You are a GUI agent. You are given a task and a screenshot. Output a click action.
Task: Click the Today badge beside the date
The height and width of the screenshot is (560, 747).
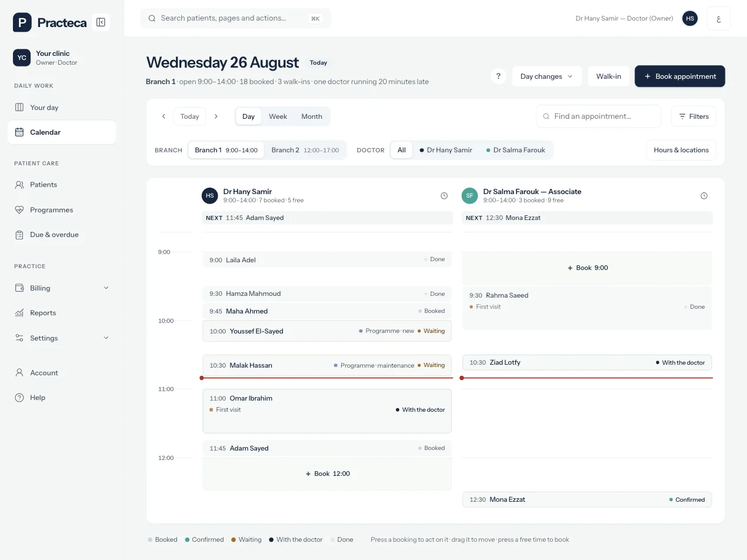318,62
